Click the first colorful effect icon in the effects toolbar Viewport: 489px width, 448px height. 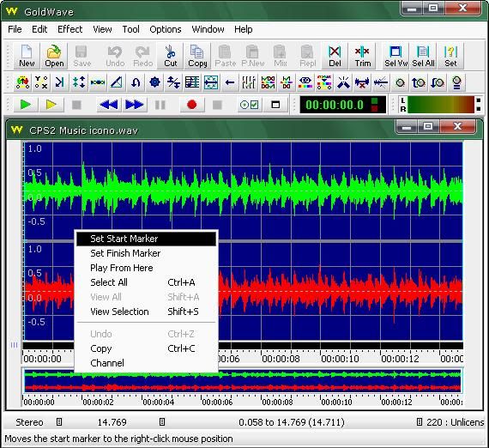pos(23,82)
